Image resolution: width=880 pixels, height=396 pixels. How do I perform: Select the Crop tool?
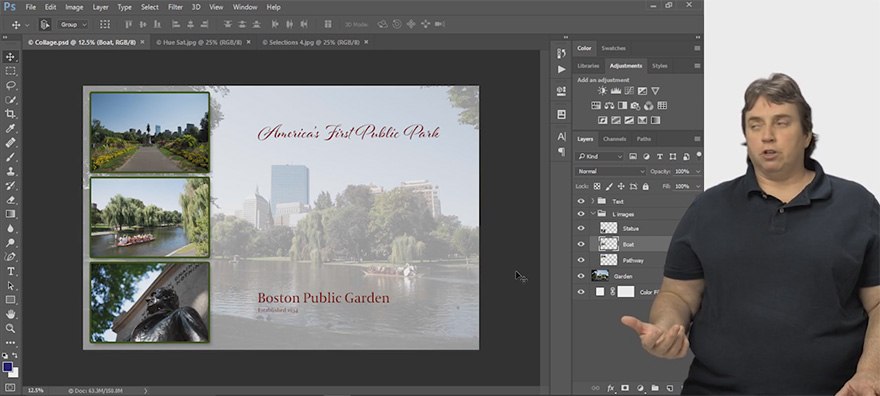(x=11, y=114)
